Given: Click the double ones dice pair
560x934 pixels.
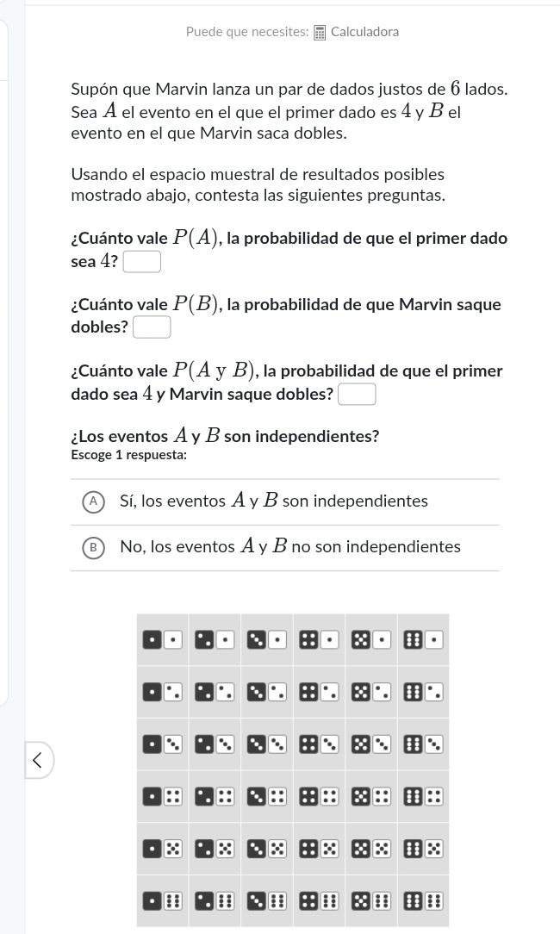Looking at the screenshot, I should coord(163,639).
